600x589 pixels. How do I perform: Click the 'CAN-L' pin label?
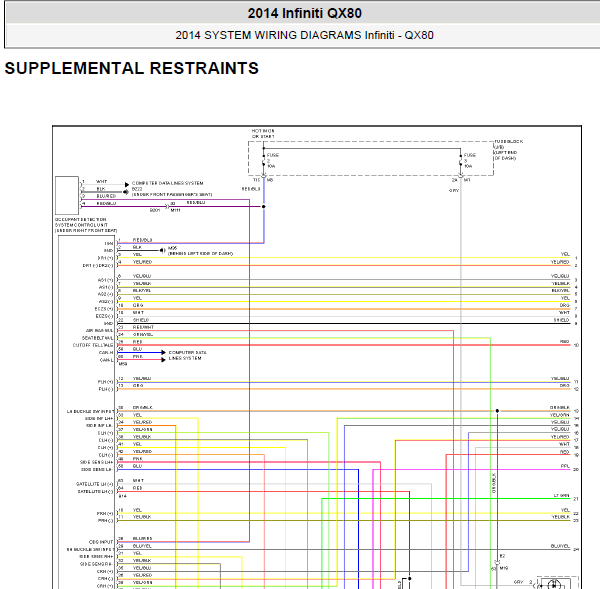pos(106,360)
